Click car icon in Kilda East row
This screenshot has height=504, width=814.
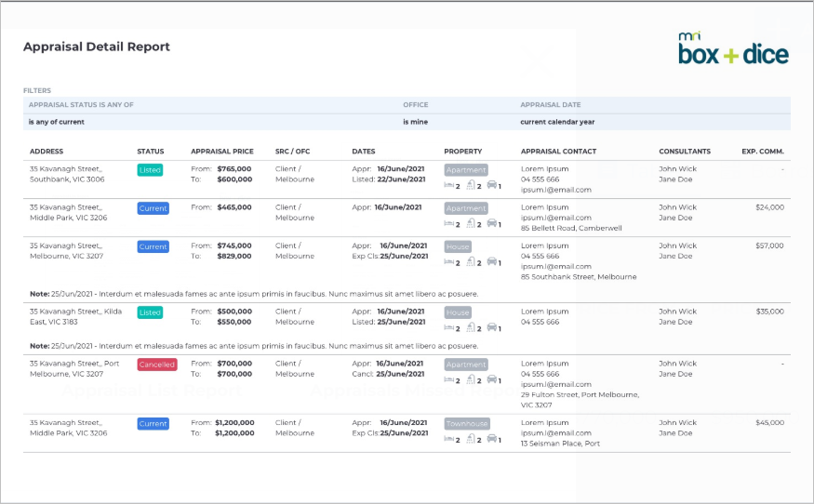click(491, 327)
